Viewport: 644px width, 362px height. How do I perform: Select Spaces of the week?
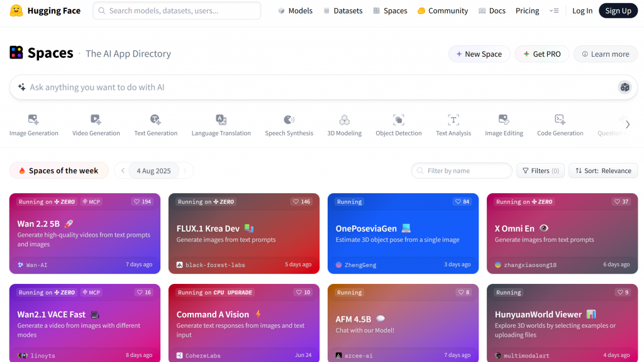(x=58, y=171)
